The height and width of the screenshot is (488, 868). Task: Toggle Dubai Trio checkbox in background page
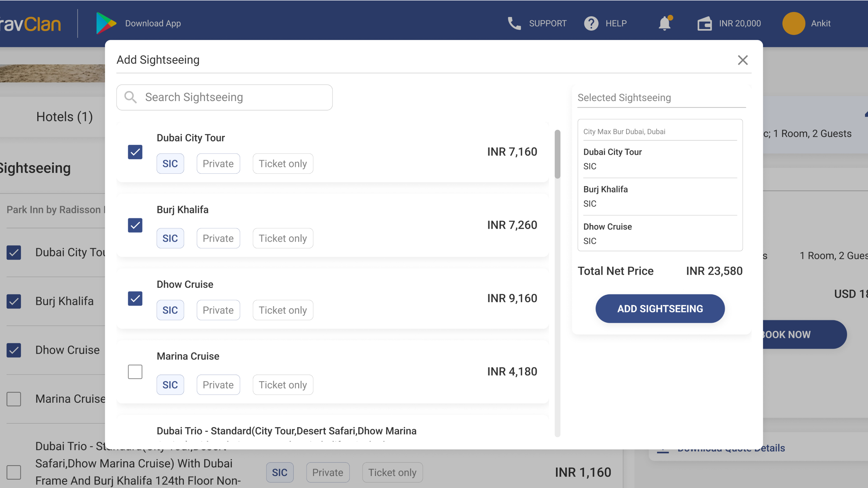tap(14, 472)
